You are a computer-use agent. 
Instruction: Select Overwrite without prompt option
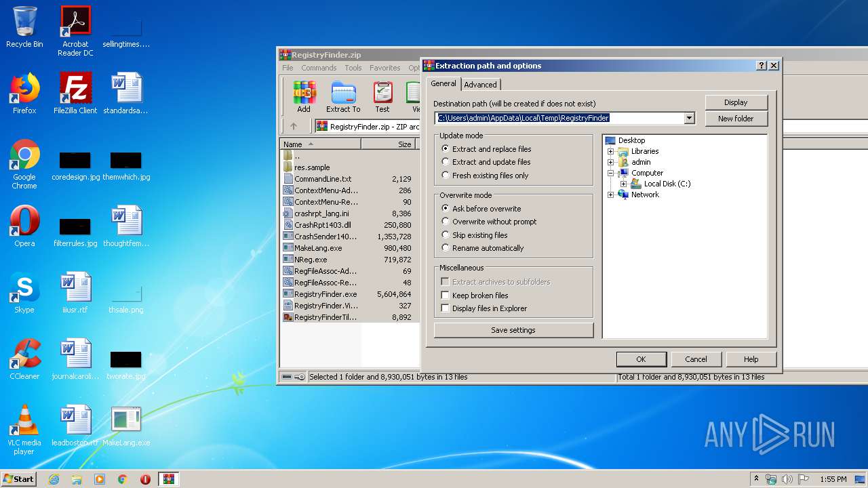[x=489, y=222]
